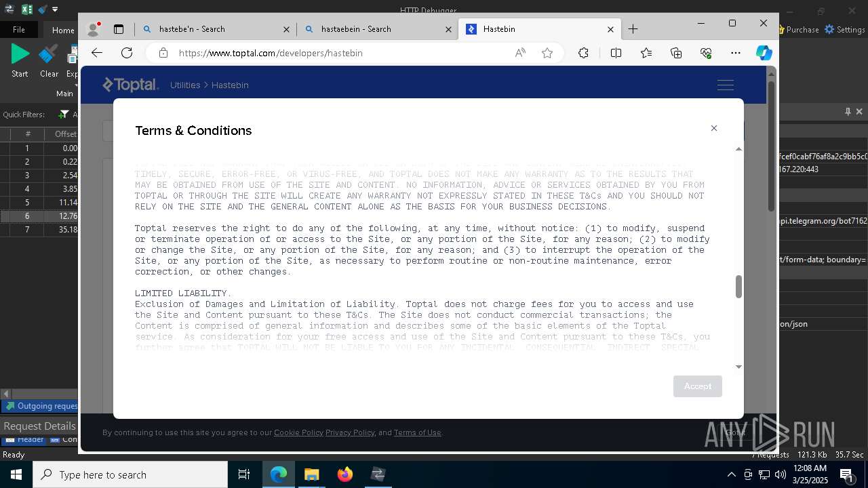Click the Edge back arrow button

tap(97, 53)
